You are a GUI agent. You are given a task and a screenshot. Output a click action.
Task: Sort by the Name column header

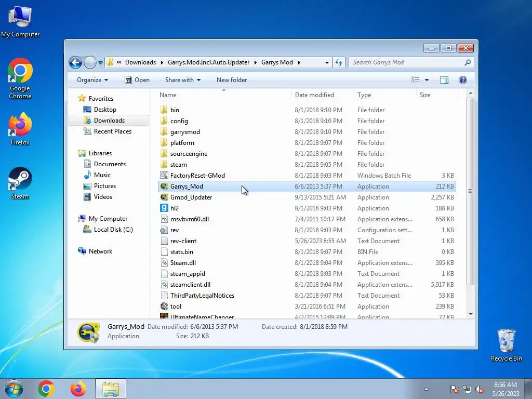(x=224, y=95)
